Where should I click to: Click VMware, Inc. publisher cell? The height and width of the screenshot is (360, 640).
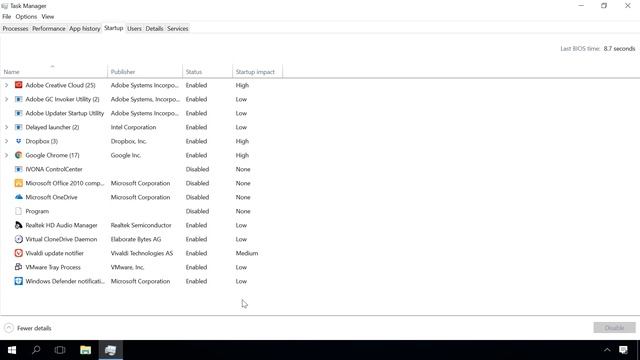click(127, 267)
